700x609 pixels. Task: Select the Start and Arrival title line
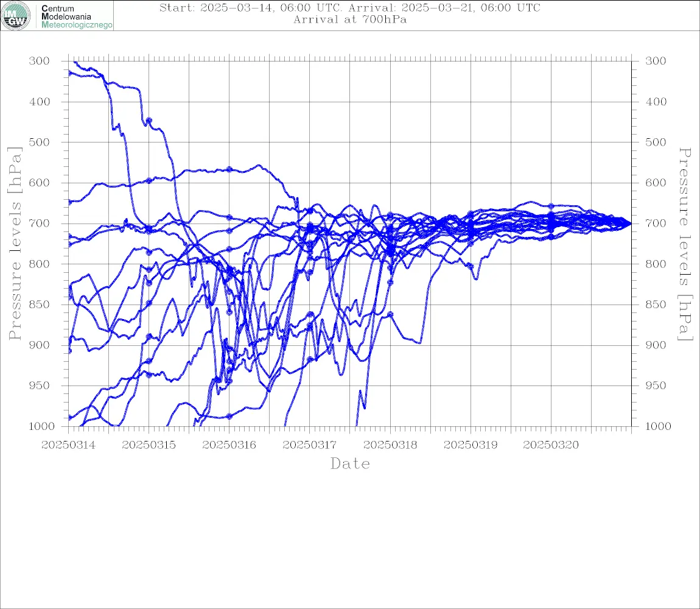pos(350,8)
